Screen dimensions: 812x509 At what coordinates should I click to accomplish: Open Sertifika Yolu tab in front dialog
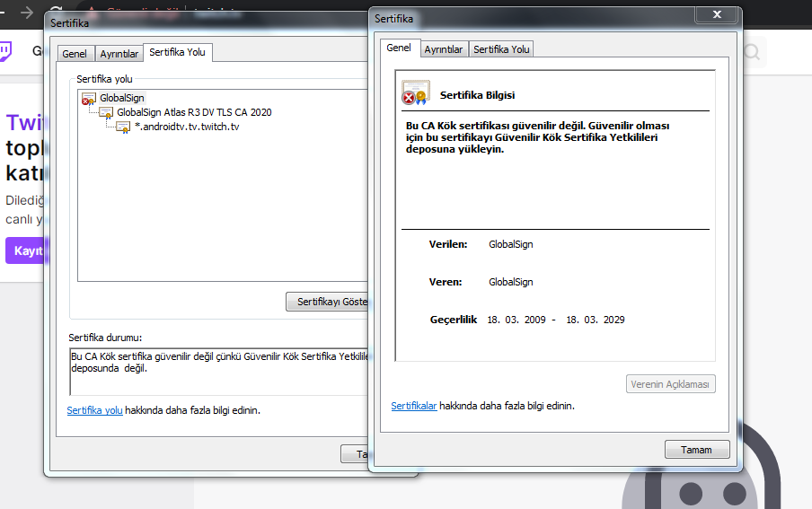click(501, 49)
